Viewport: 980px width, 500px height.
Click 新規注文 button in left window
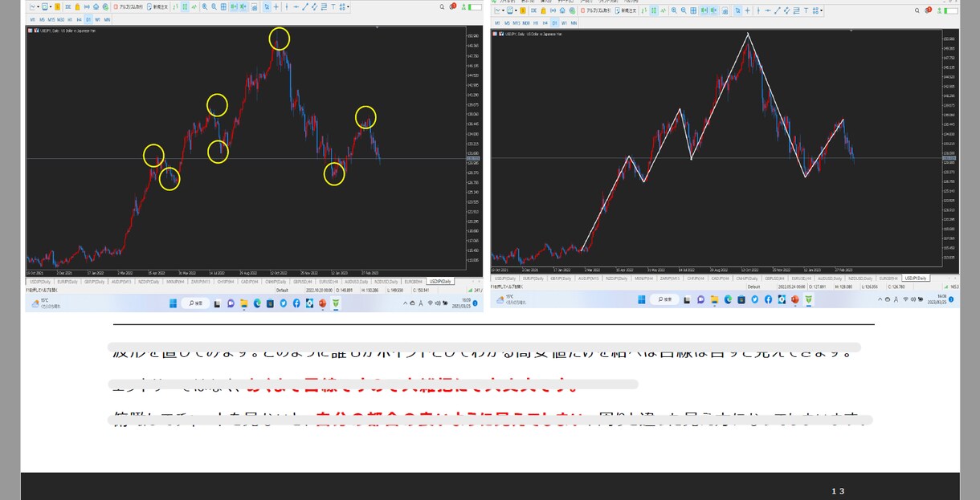pyautogui.click(x=157, y=7)
